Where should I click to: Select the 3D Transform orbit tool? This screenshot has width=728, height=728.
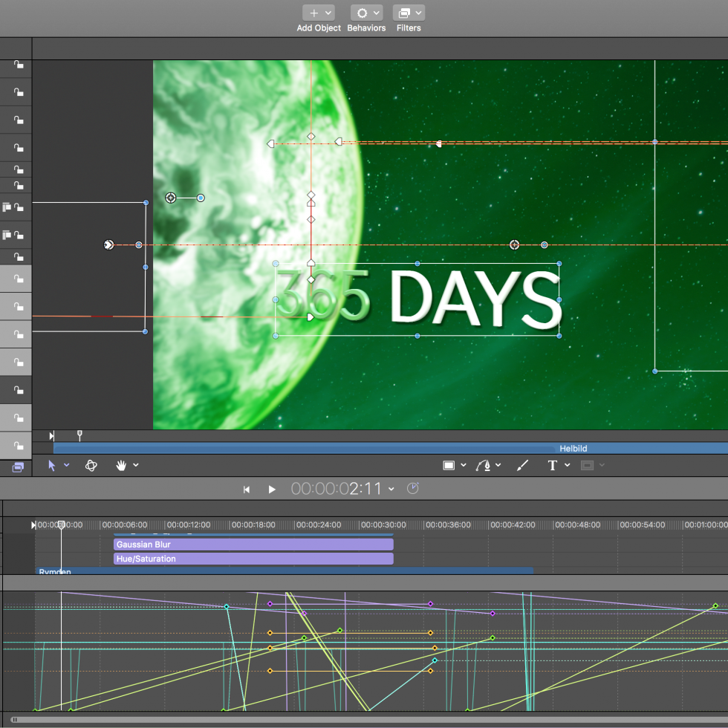click(91, 465)
